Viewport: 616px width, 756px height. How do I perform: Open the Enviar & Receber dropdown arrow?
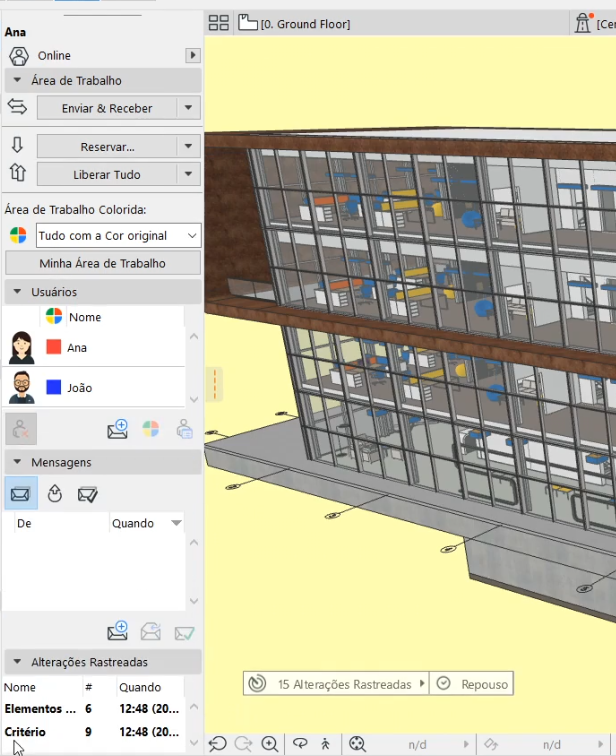(x=189, y=108)
